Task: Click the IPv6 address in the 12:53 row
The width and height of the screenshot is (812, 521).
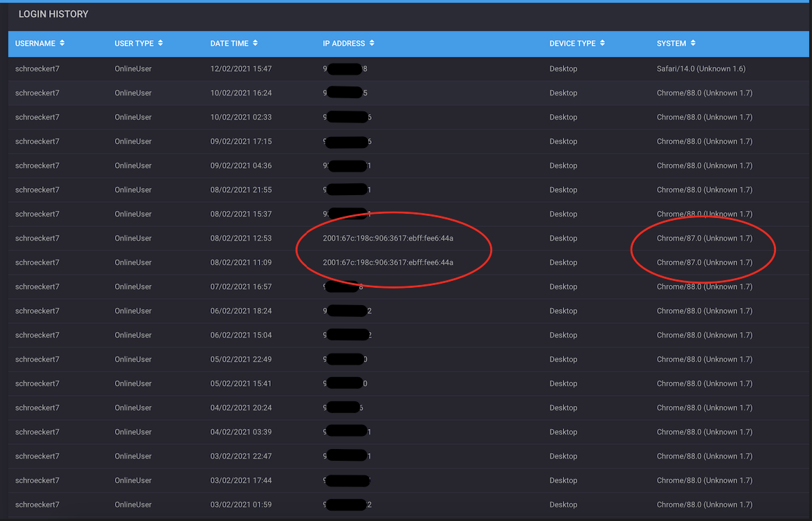Action: point(388,238)
